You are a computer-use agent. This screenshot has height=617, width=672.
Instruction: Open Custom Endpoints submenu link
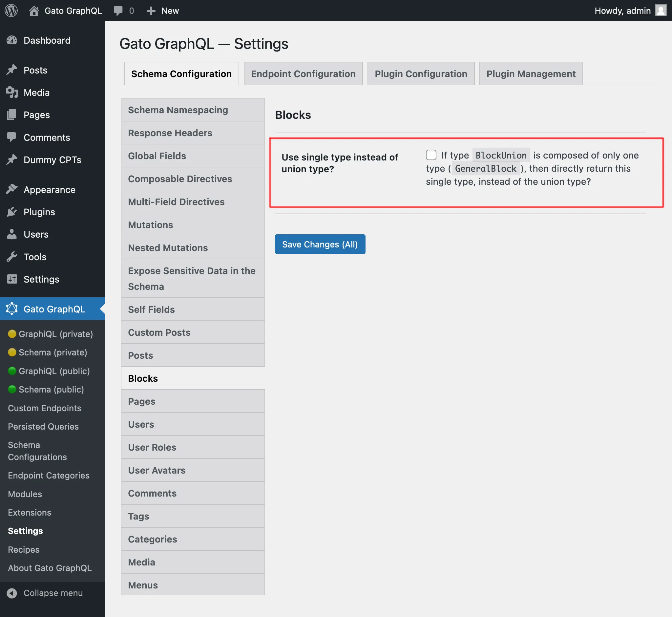pos(45,408)
